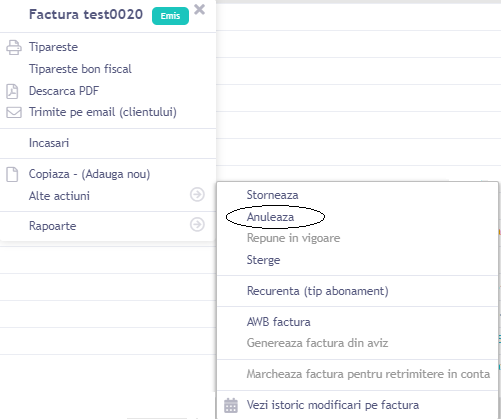Click the blank page icon beside Copiaza

pos(12,174)
